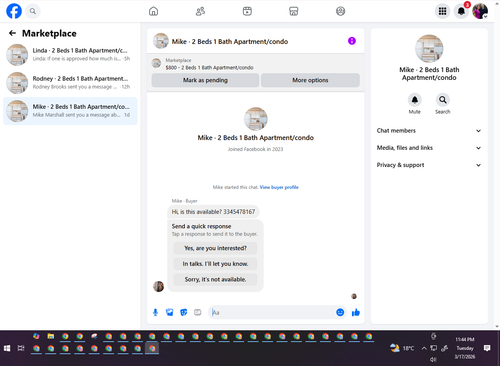This screenshot has width=500, height=366.
Task: Open the View buyer profile link
Action: pos(279,187)
